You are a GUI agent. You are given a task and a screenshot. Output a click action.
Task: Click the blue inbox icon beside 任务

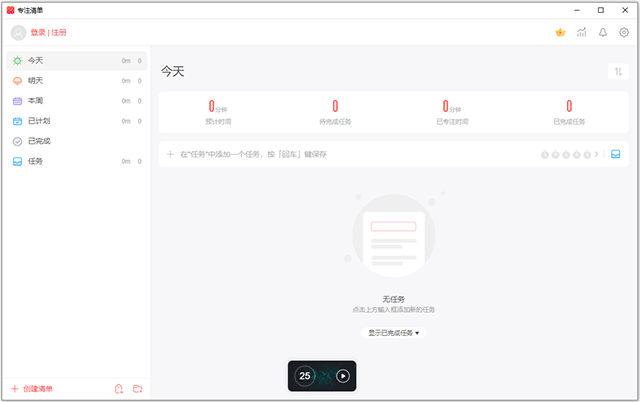click(x=17, y=162)
